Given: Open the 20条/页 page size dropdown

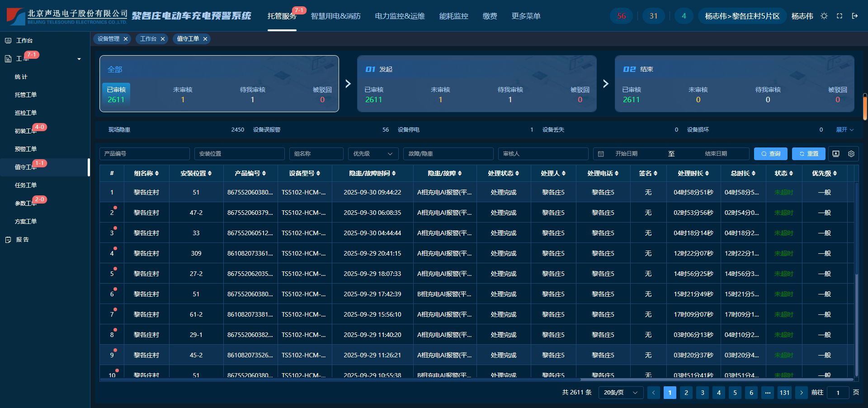Looking at the screenshot, I should click(x=621, y=393).
